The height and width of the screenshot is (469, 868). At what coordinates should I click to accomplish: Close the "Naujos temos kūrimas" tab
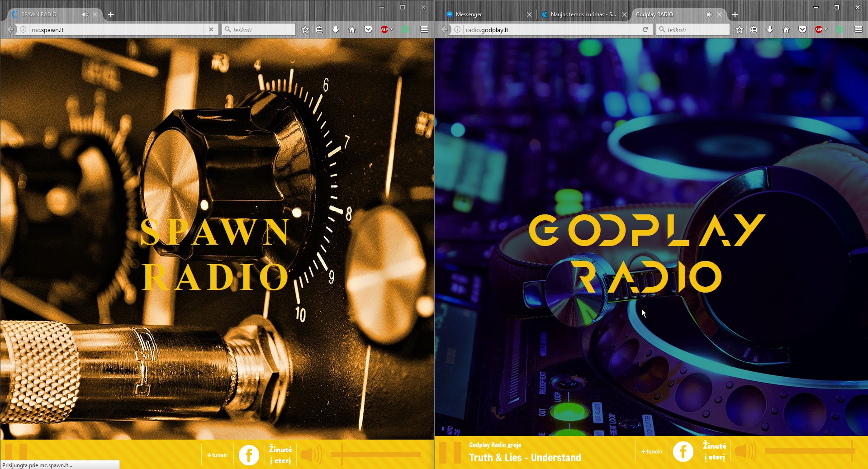pos(624,14)
